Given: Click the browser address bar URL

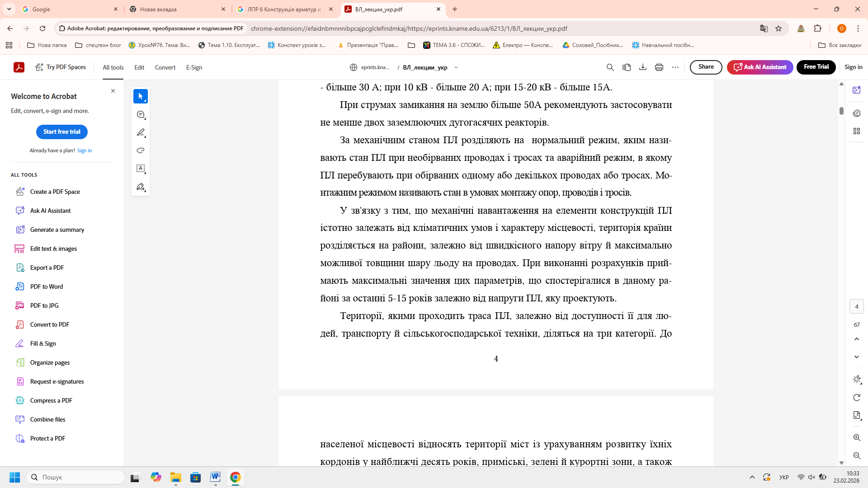Looking at the screenshot, I should coord(409,28).
